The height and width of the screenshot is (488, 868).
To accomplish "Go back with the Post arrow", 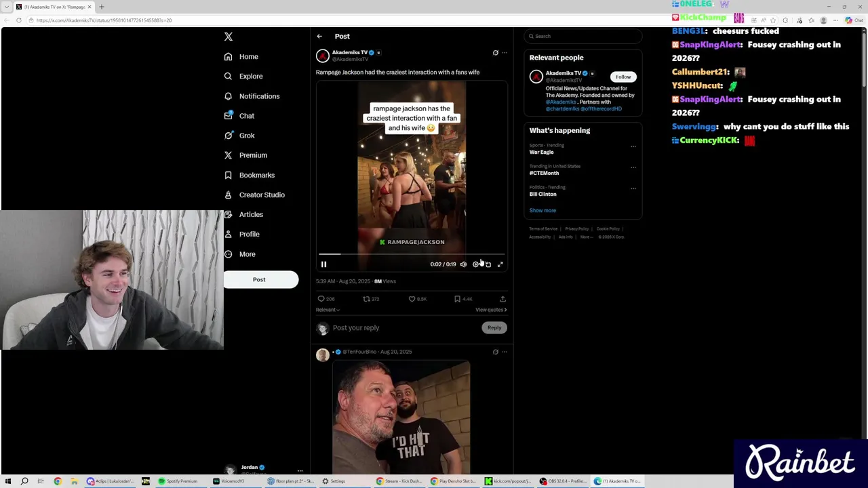I will tap(319, 37).
